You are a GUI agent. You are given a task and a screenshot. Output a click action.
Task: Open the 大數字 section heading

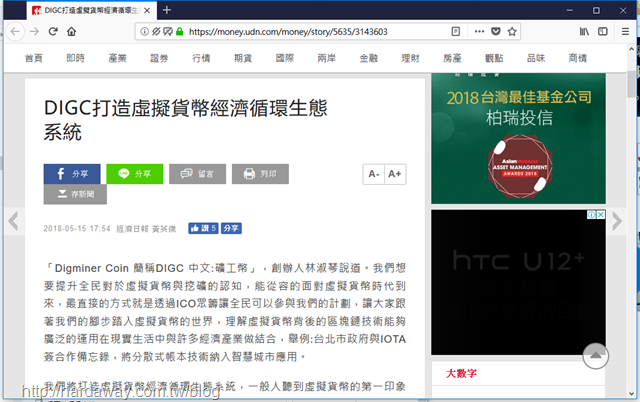pos(461,373)
